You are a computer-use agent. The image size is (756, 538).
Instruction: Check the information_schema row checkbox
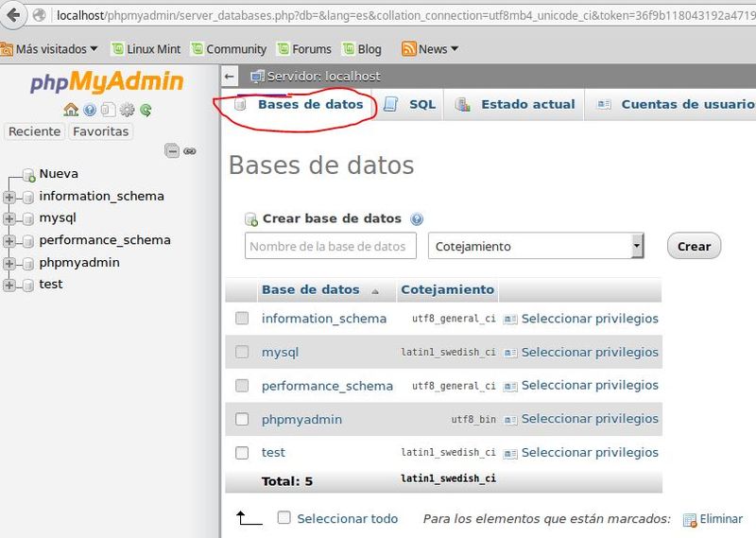click(x=242, y=319)
